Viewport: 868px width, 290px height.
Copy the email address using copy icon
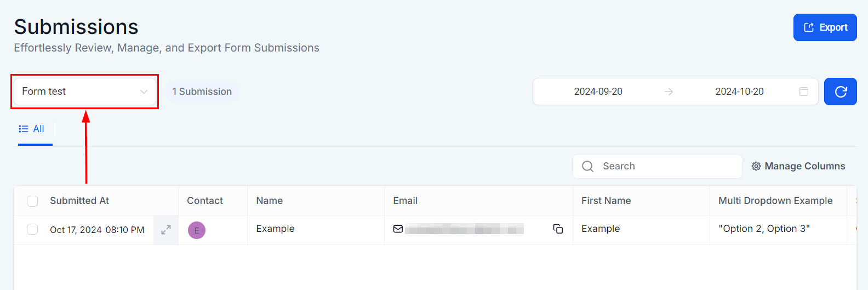(558, 229)
